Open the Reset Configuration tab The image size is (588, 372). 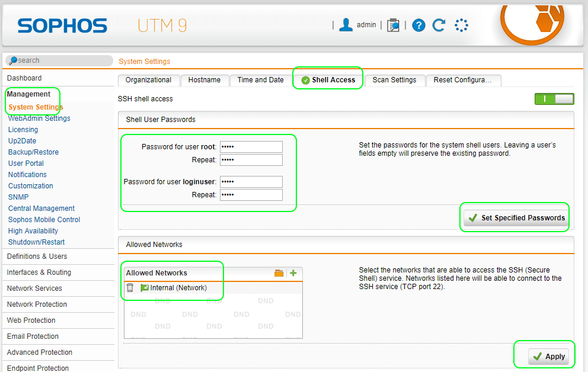click(463, 80)
